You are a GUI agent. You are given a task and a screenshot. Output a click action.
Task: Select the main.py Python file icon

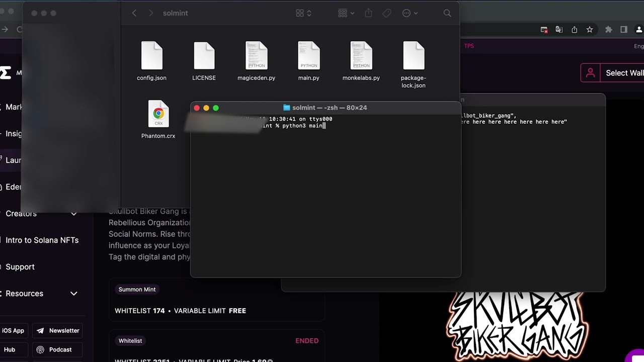point(308,55)
